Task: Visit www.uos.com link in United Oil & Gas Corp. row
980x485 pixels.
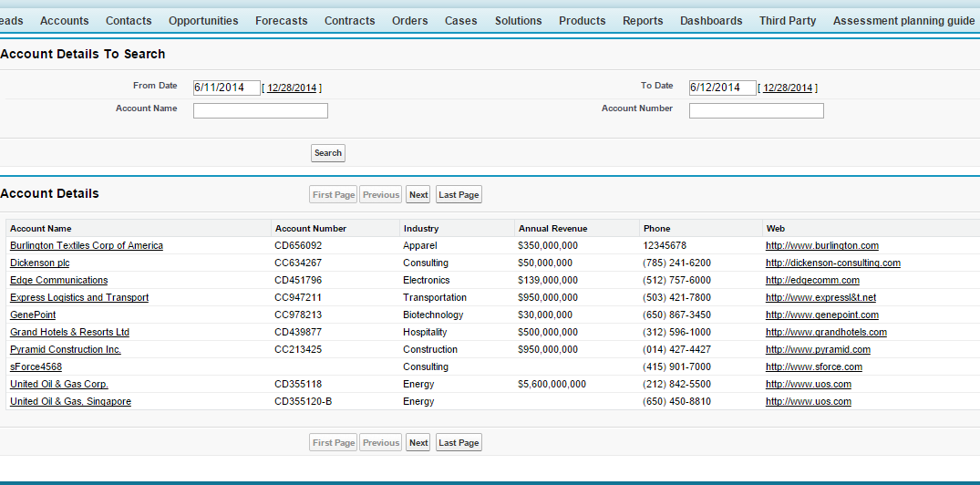Action: click(808, 385)
